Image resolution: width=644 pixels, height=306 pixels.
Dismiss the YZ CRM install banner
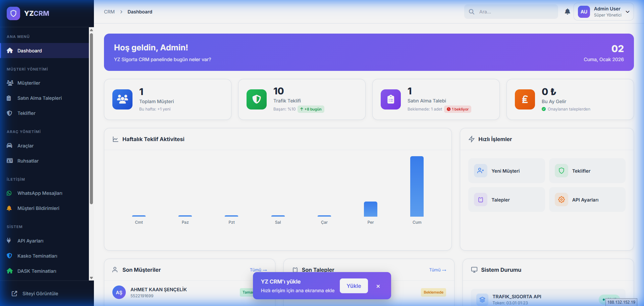pos(378,286)
